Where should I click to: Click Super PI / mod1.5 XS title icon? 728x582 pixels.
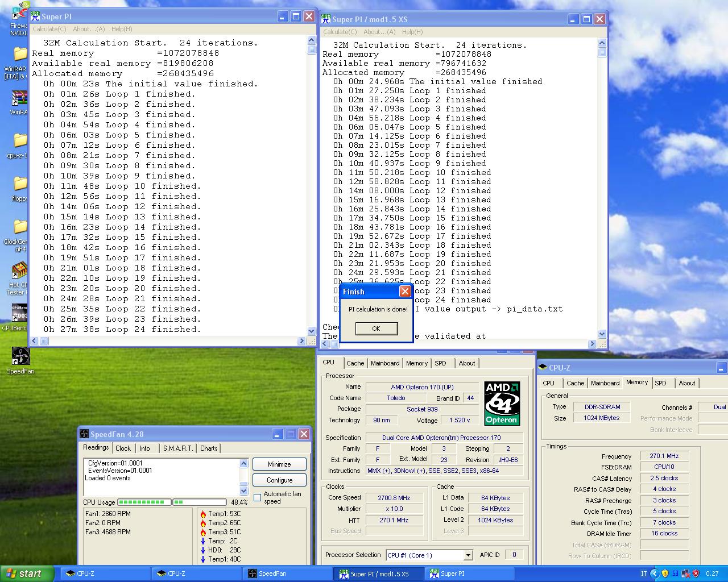[x=326, y=19]
